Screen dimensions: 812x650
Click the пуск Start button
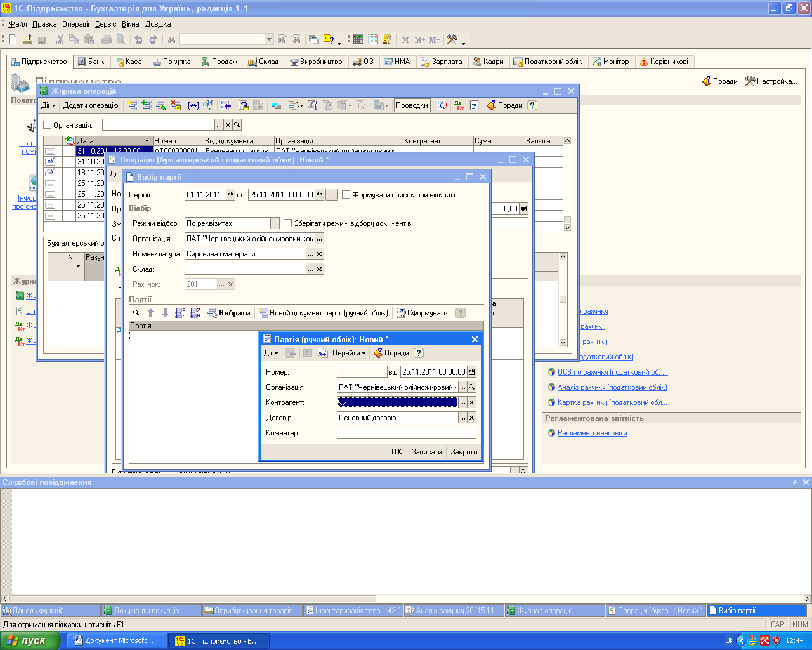point(30,640)
